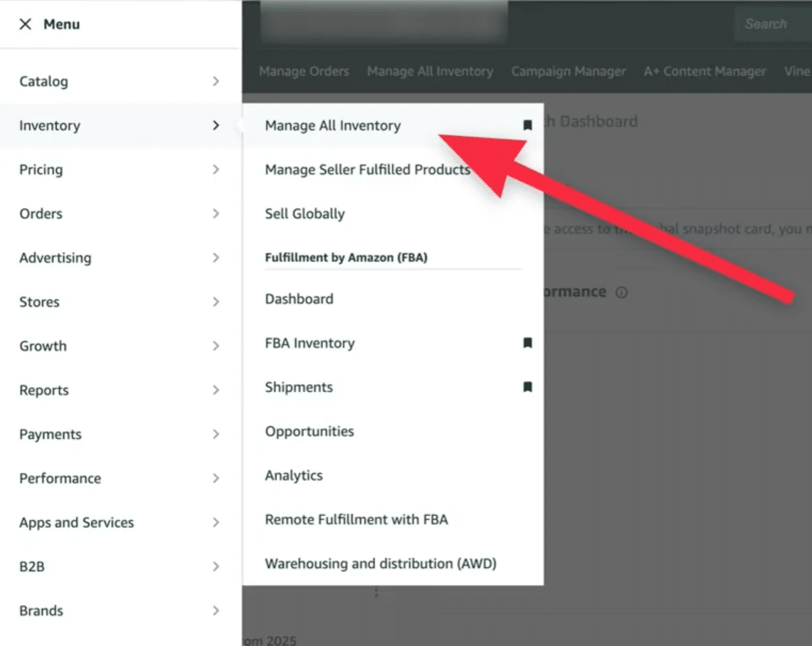The image size is (812, 646).
Task: Open A+ Content Manager in top navigation
Action: click(705, 71)
